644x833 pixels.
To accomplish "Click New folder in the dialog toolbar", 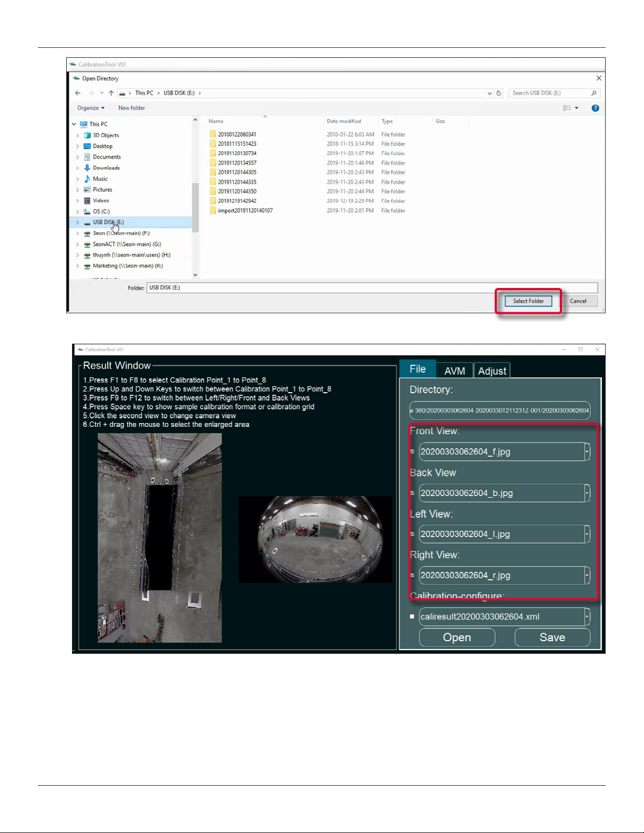I will click(131, 108).
